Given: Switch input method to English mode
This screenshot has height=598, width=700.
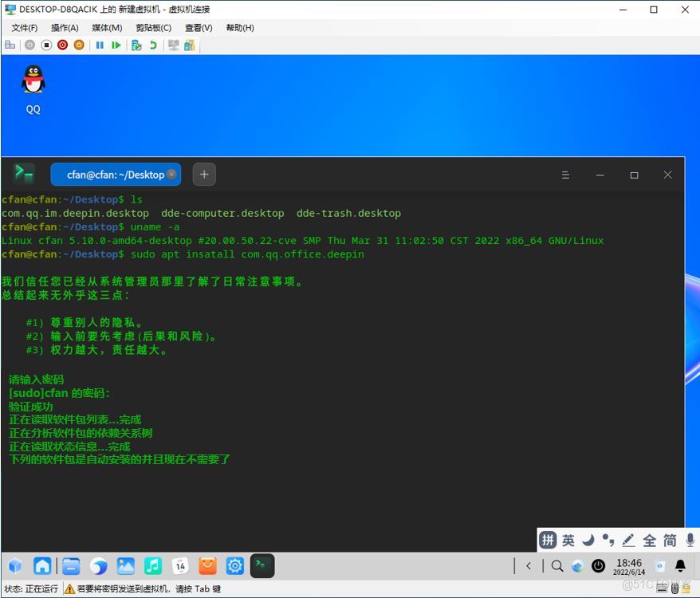Looking at the screenshot, I should 568,540.
